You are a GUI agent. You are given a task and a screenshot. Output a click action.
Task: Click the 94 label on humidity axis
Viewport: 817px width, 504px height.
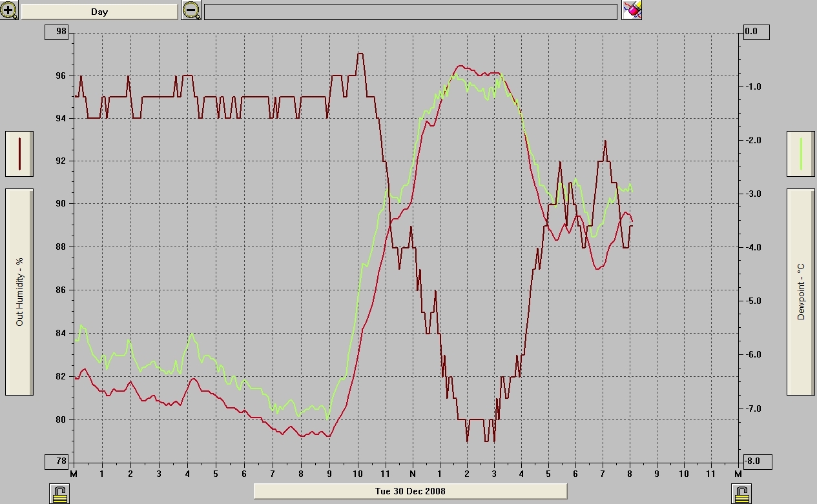tap(61, 118)
